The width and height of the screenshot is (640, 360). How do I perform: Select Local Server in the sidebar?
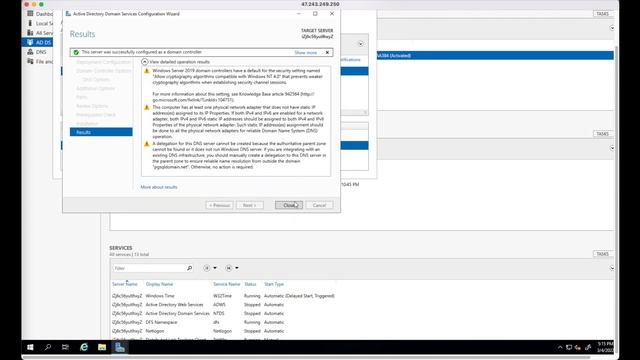[x=40, y=23]
